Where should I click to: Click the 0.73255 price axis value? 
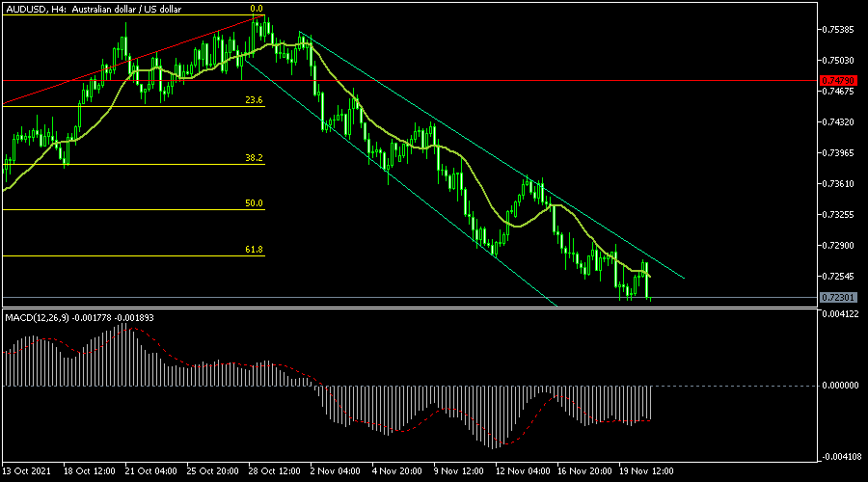coord(837,214)
